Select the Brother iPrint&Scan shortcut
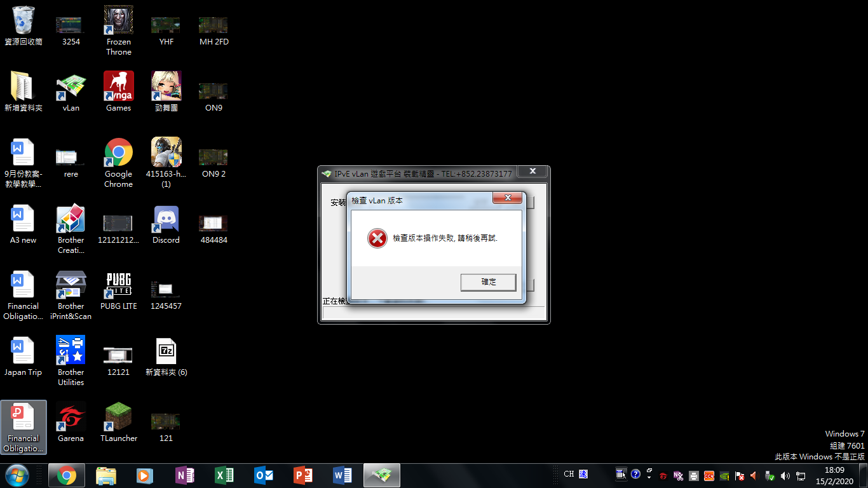Viewport: 868px width, 488px height. pos(71,295)
